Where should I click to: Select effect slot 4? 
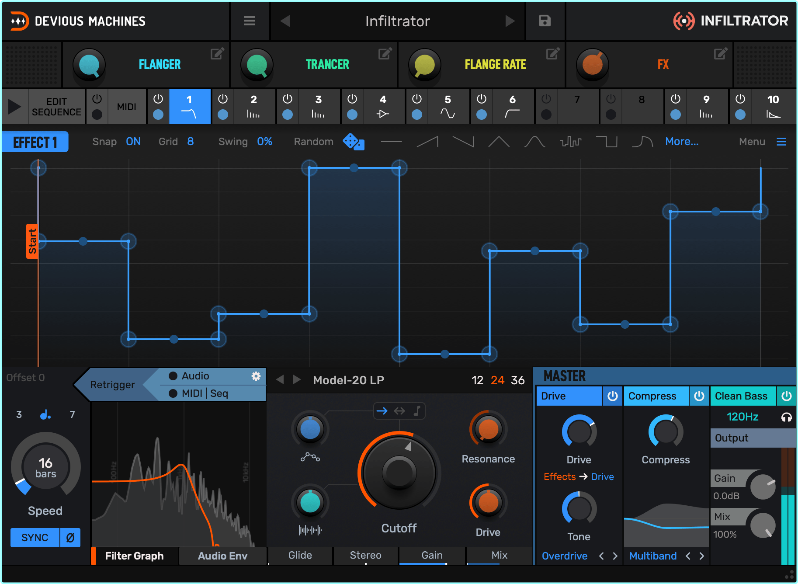383,107
